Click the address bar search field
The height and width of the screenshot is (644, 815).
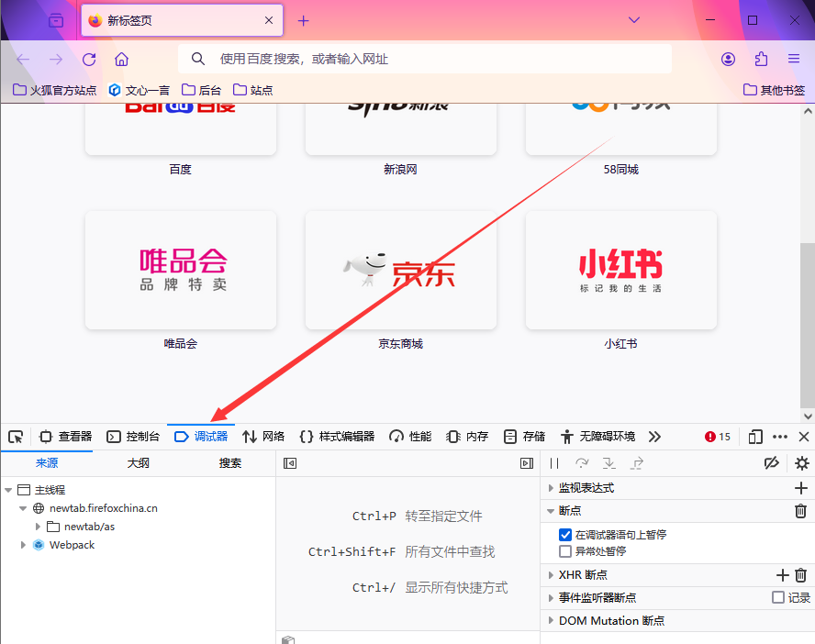pos(425,60)
